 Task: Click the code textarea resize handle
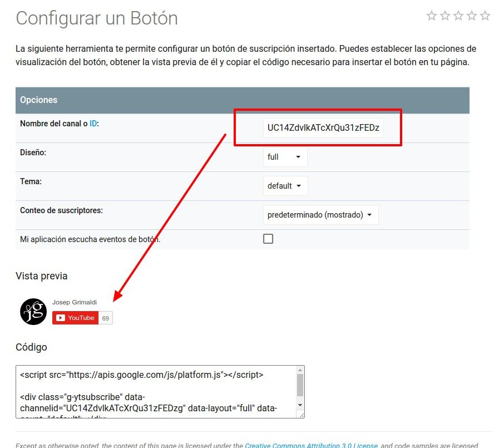(x=301, y=415)
